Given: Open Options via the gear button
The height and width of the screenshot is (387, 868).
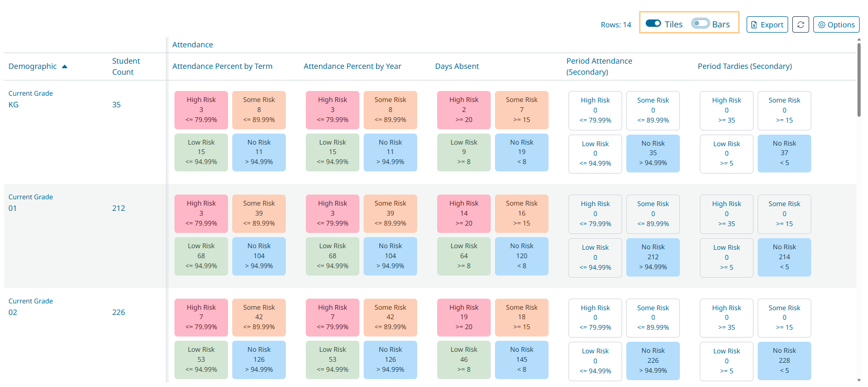Looking at the screenshot, I should (836, 25).
